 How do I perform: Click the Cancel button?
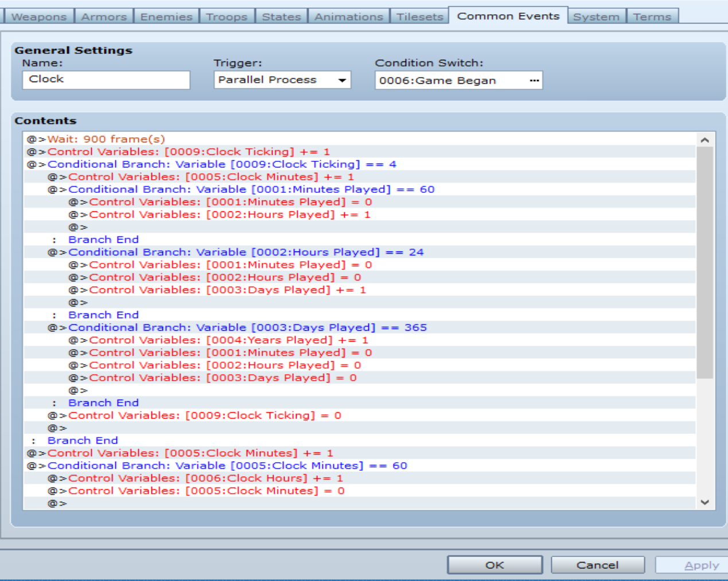[x=597, y=565]
